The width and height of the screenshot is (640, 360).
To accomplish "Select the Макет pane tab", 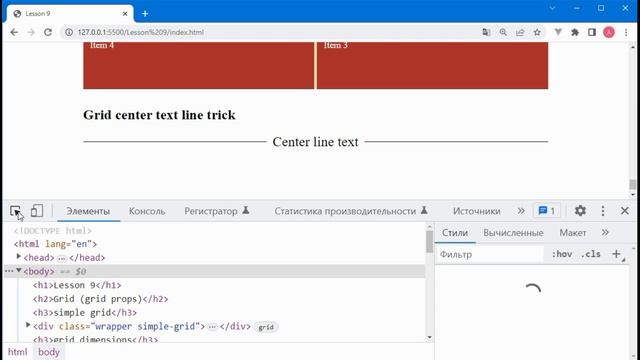I will (x=573, y=233).
